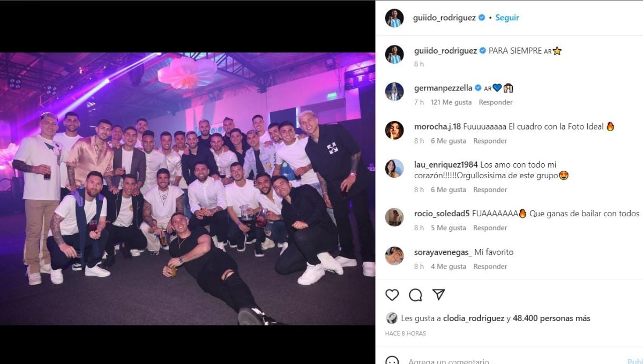The image size is (643, 364).
Task: Follow guiido_rodriguez via Seguir
Action: [x=507, y=18]
